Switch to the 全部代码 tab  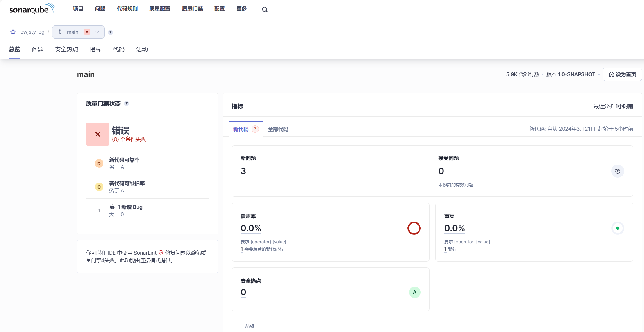click(278, 129)
